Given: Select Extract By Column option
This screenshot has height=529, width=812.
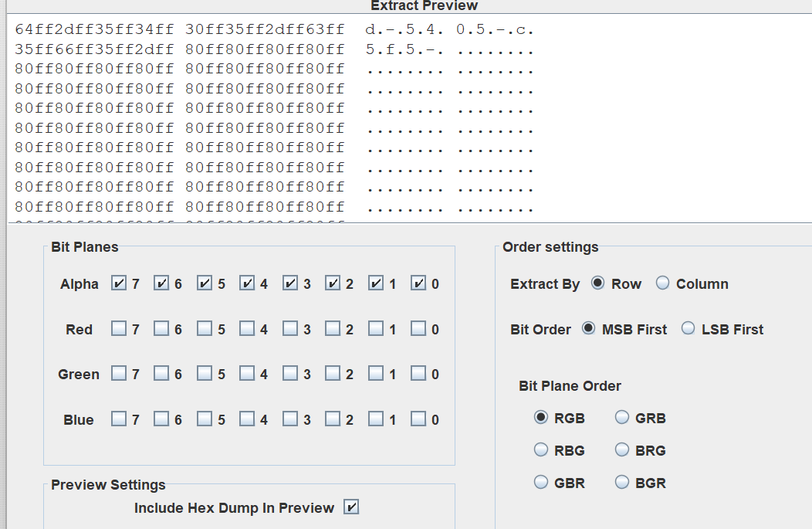Looking at the screenshot, I should (x=662, y=283).
